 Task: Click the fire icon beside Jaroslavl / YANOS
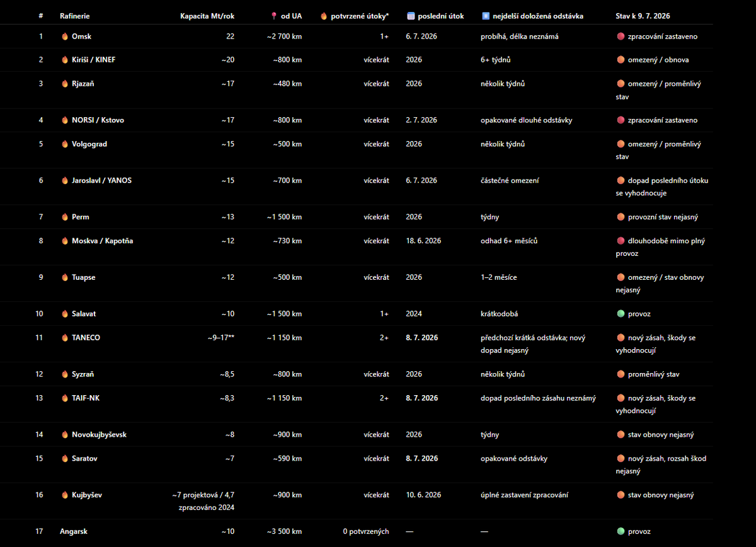click(64, 181)
